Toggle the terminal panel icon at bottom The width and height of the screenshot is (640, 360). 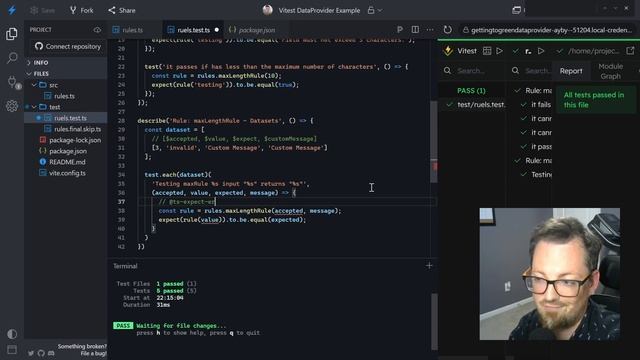[x=12, y=350]
